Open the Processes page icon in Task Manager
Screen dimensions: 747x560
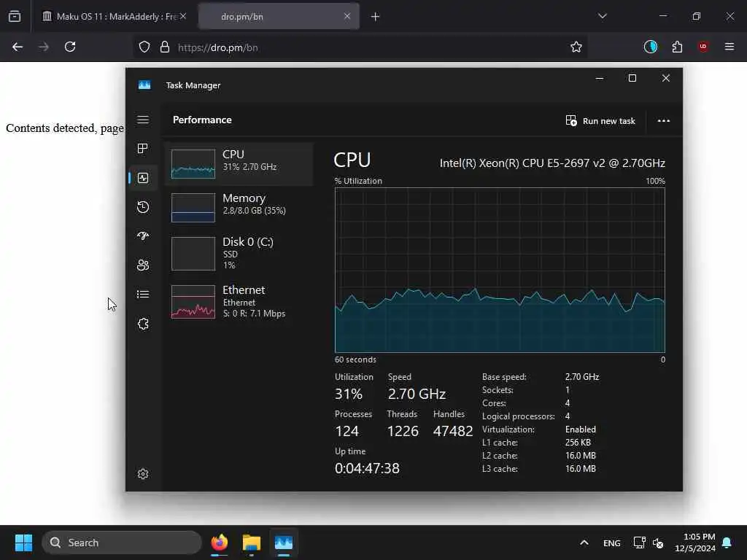click(x=142, y=149)
